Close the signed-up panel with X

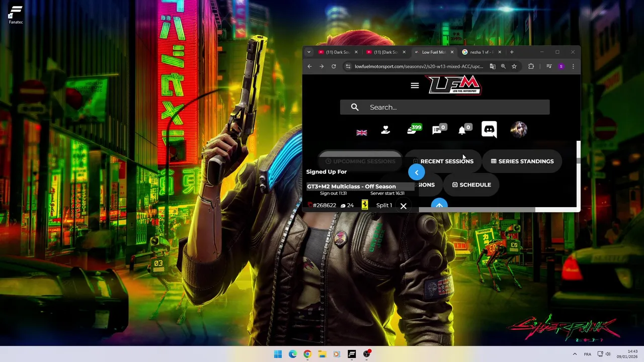pos(404,206)
